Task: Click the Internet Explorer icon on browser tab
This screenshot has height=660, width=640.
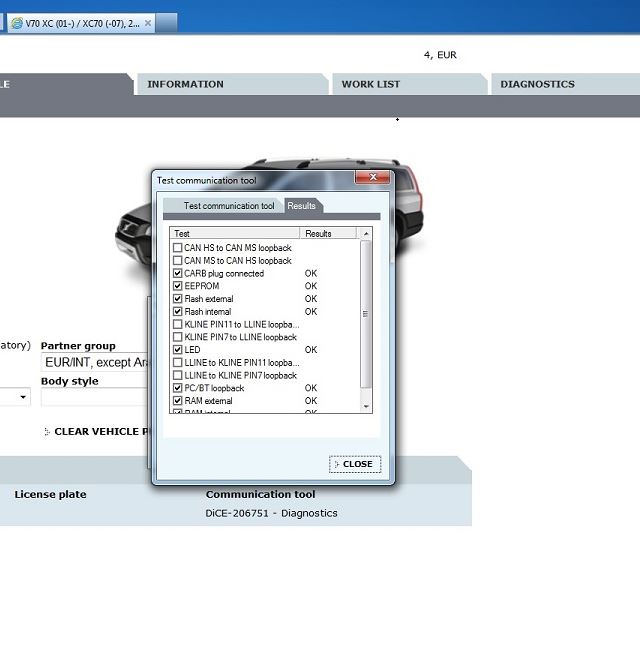Action: click(17, 22)
